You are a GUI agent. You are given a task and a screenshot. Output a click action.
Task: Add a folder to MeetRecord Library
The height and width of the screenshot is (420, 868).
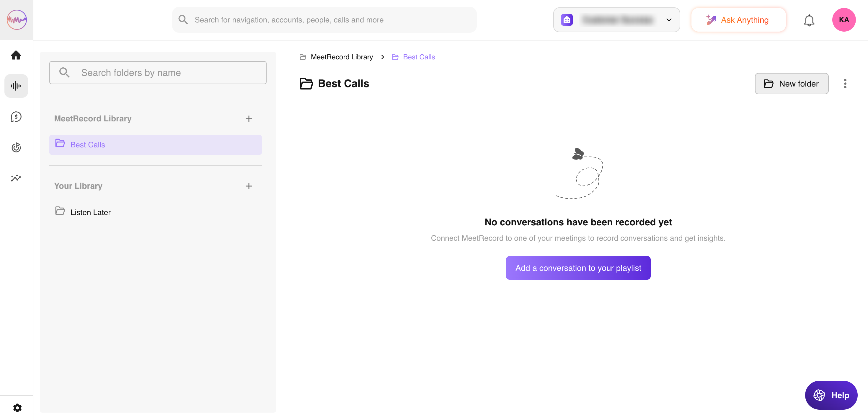(x=249, y=119)
